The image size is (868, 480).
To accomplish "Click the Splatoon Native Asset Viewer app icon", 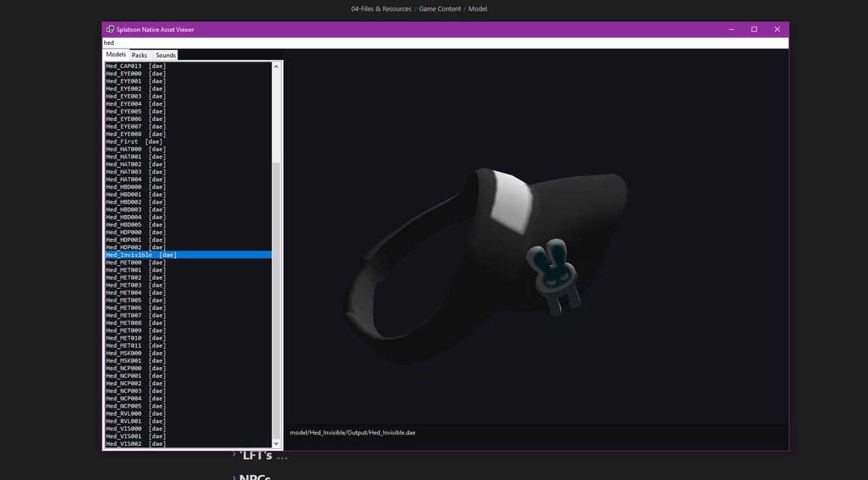I will [110, 30].
